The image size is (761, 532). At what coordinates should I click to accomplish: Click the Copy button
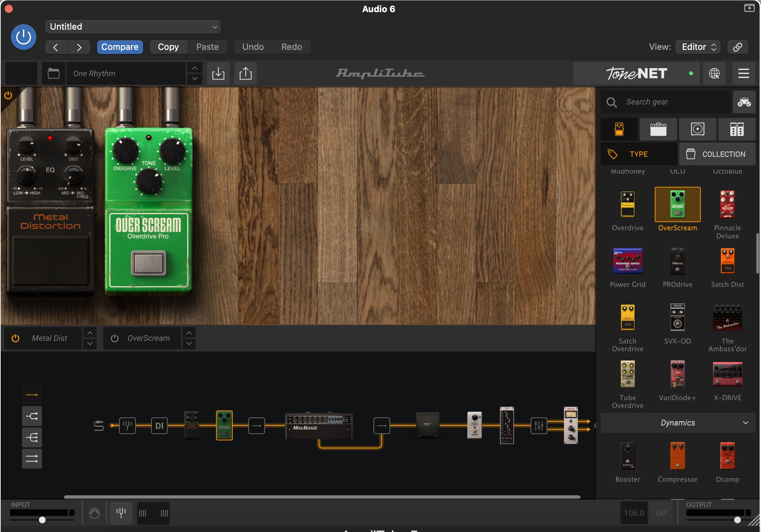pos(168,47)
